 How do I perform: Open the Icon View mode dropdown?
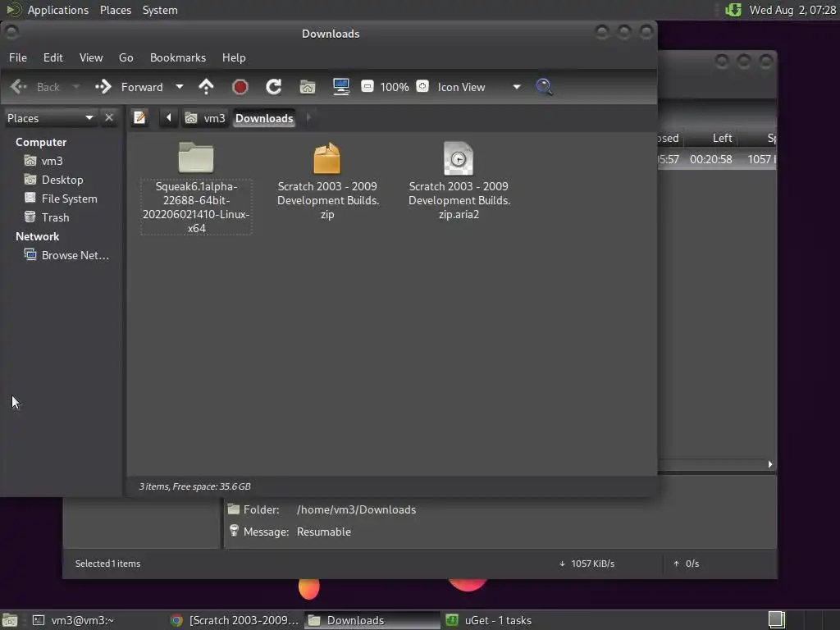[479, 87]
